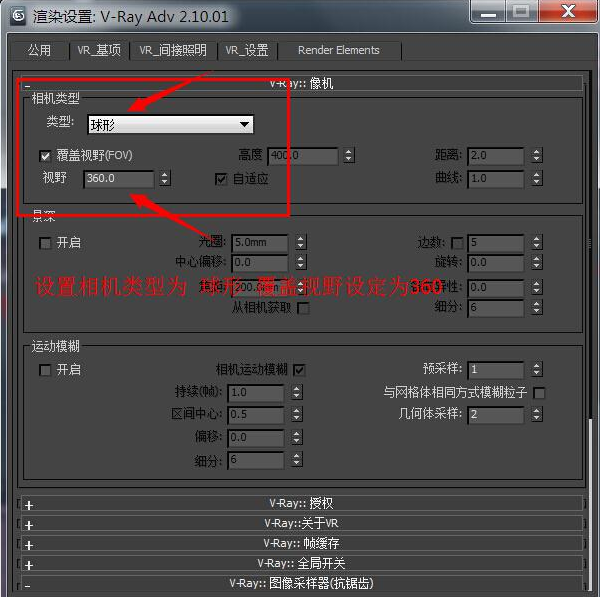Collapse the V-Ray:: 像机 rollout

[302, 83]
